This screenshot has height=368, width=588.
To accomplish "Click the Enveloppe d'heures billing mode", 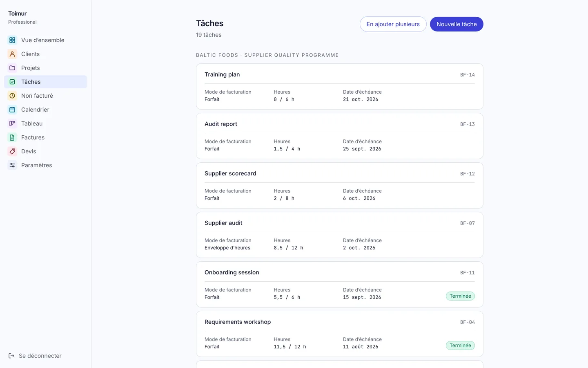I will point(227,248).
